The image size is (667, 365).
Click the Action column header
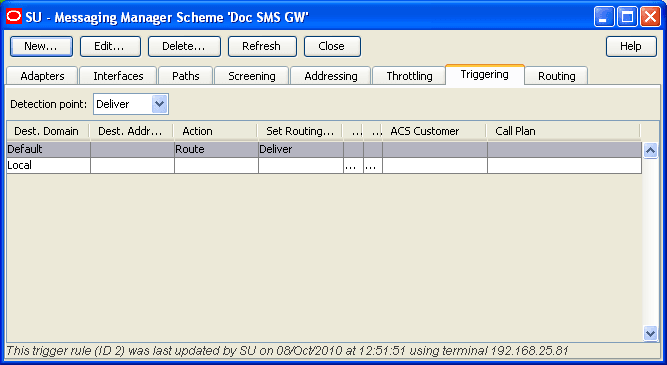(215, 131)
